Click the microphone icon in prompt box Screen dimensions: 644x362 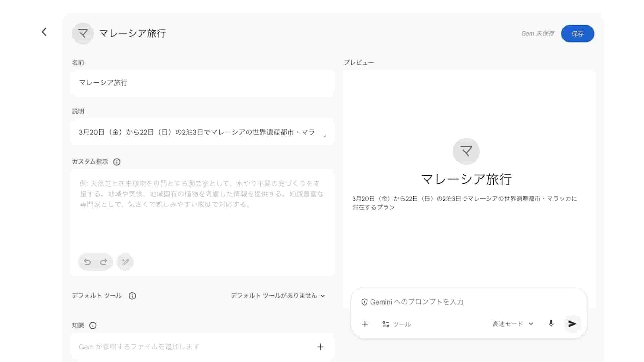pos(551,324)
